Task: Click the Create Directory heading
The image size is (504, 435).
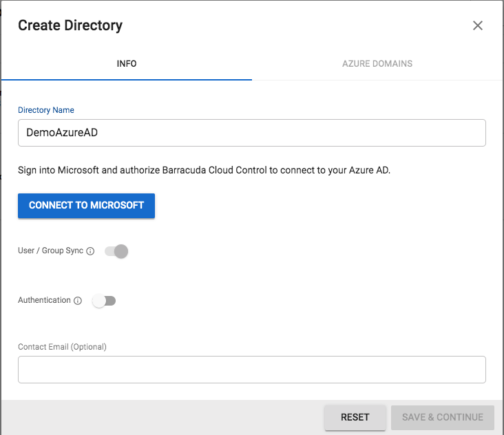Action: [70, 25]
